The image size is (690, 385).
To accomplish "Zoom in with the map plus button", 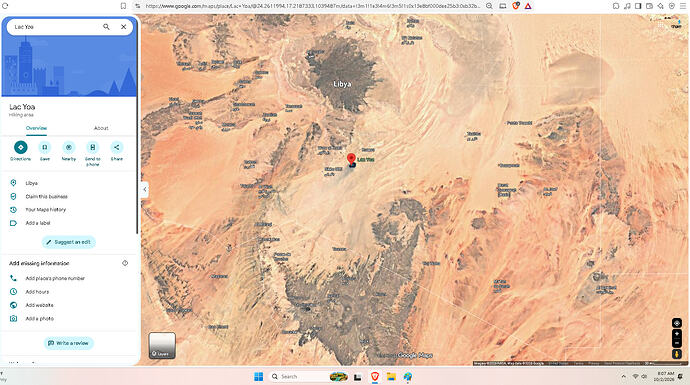I will [x=677, y=334].
